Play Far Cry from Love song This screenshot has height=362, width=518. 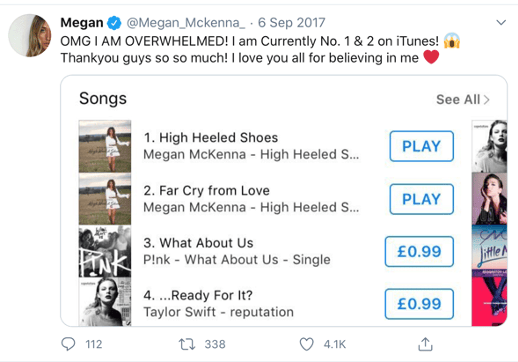(x=421, y=199)
